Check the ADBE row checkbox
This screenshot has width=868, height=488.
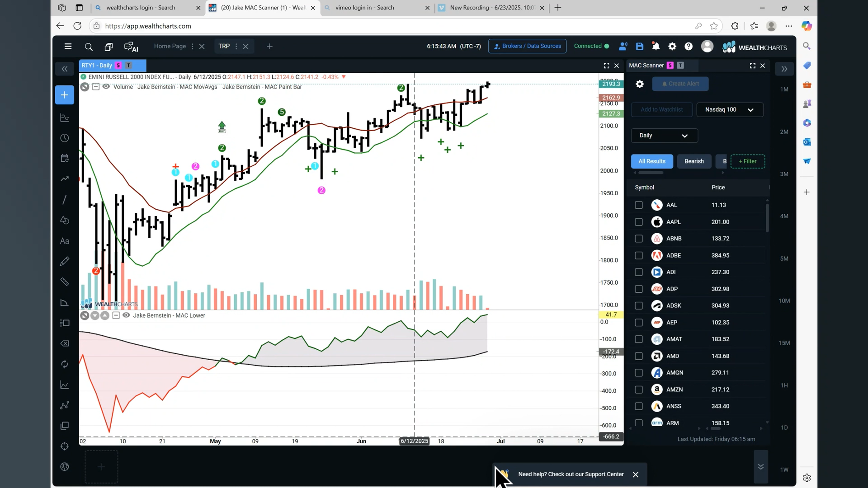pyautogui.click(x=638, y=255)
